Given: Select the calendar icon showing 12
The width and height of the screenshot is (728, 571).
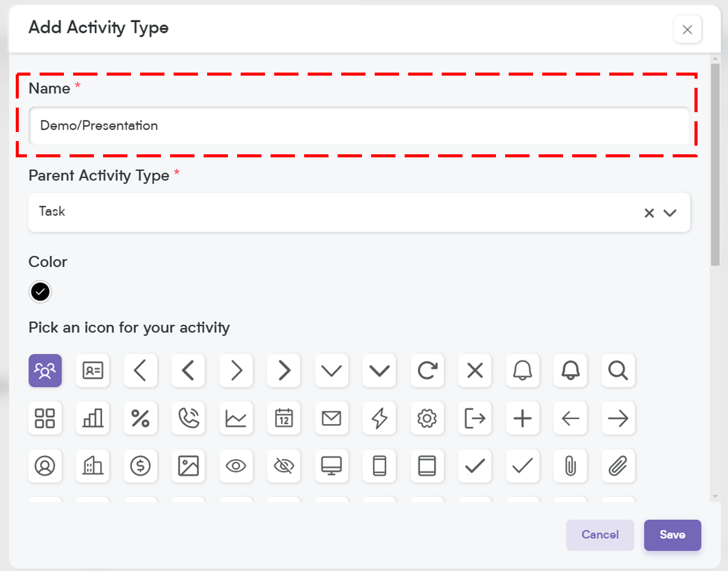Looking at the screenshot, I should pos(284,418).
